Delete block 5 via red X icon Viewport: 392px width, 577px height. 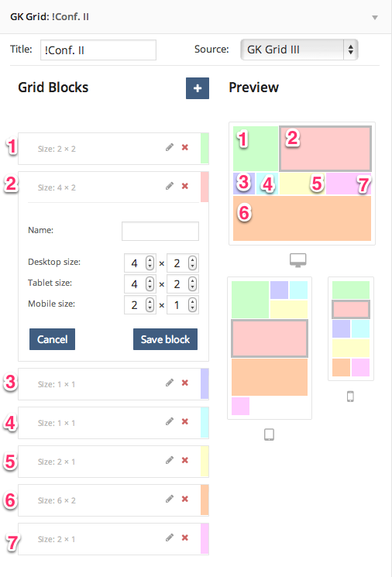185,460
